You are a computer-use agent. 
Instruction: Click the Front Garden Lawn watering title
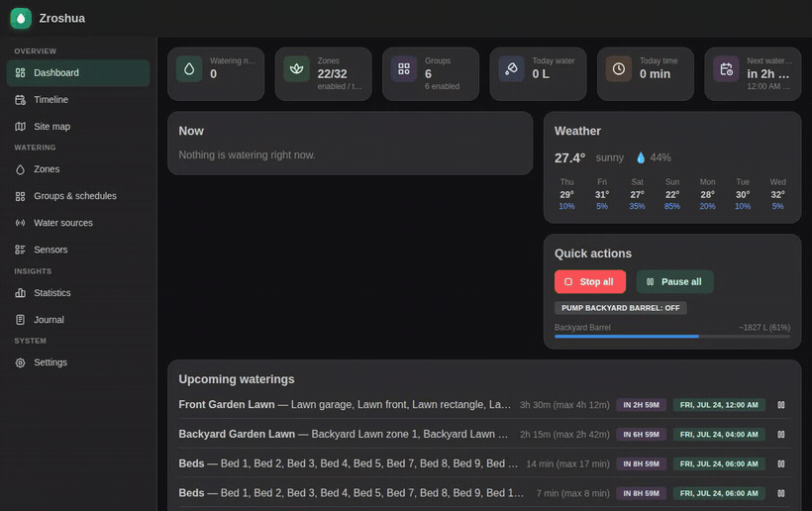click(227, 405)
